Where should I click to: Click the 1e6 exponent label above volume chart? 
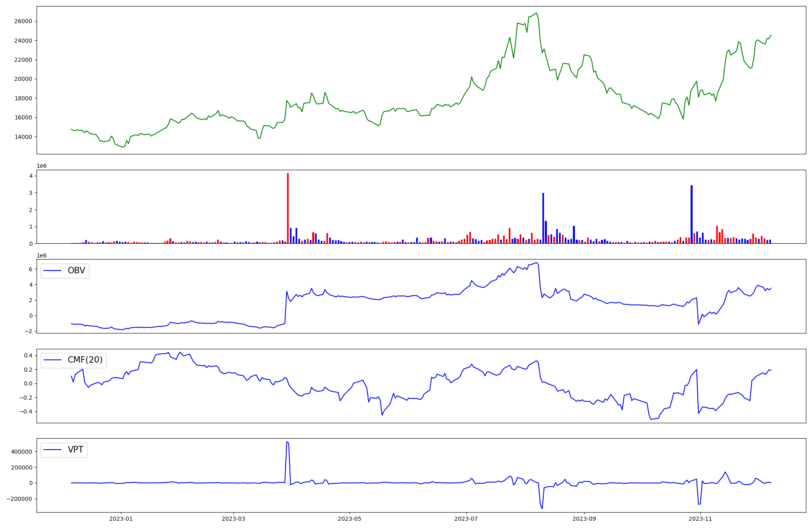[x=42, y=166]
